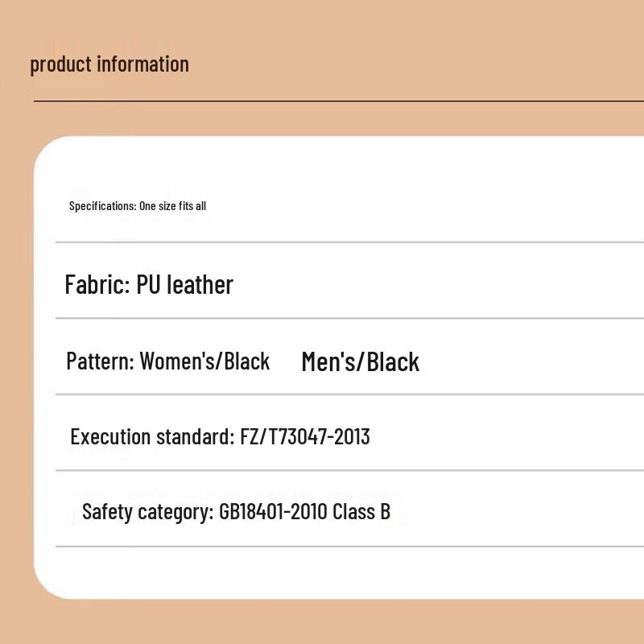Screen dimensions: 644x644
Task: Click the "PU leather" value
Action: [185, 285]
